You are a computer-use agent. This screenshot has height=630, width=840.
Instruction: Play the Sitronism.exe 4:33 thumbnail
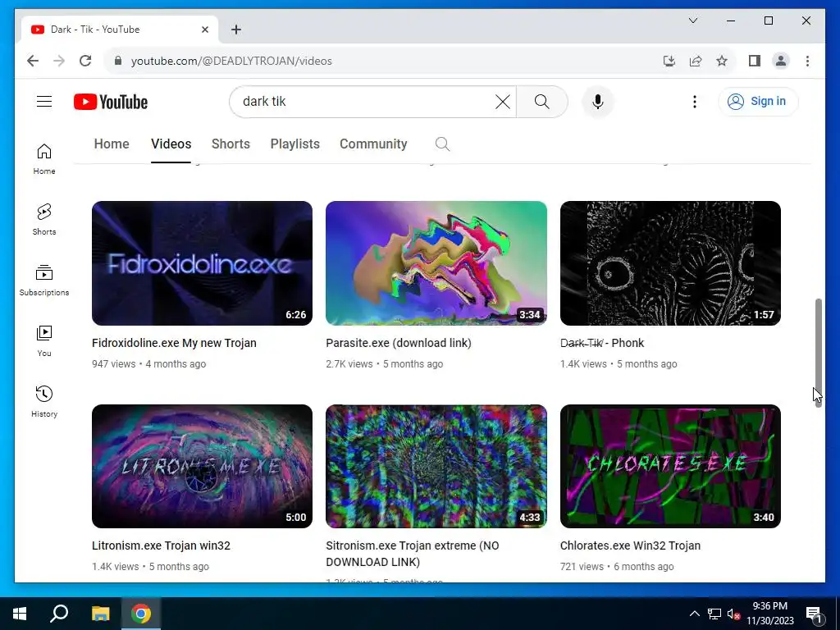(x=436, y=466)
